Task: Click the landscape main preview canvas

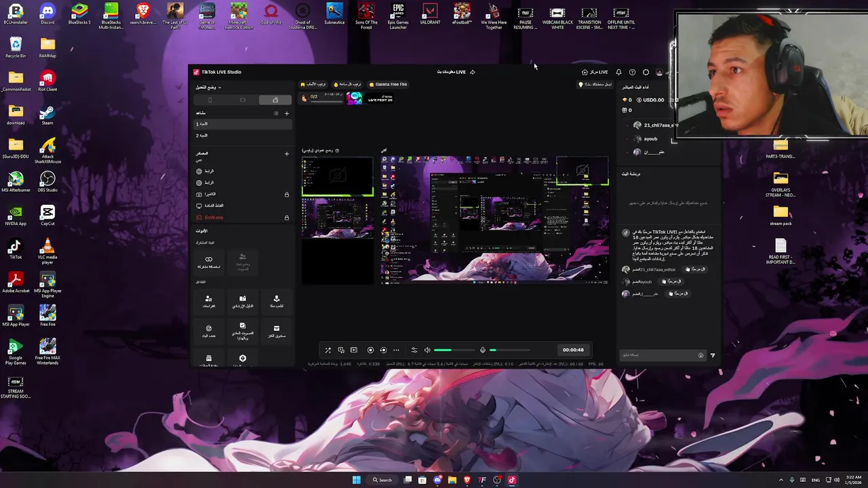Action: pyautogui.click(x=495, y=220)
